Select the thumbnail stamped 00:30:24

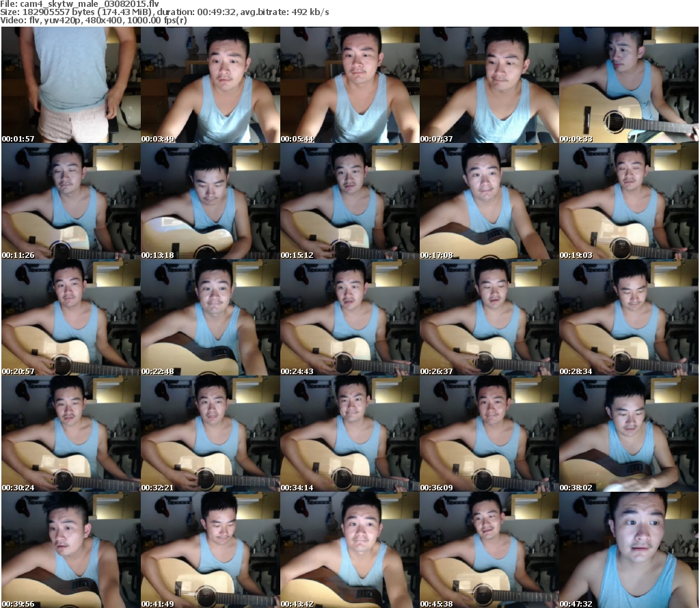(x=71, y=434)
